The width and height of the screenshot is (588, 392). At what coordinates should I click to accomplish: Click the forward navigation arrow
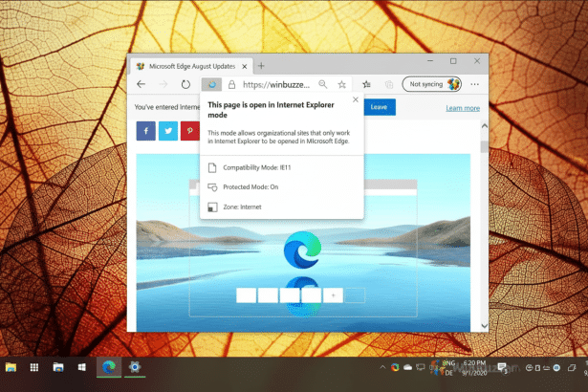(x=163, y=84)
